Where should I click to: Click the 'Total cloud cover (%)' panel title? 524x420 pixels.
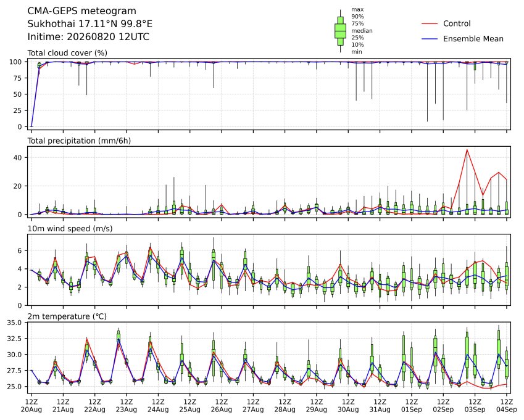pos(67,53)
